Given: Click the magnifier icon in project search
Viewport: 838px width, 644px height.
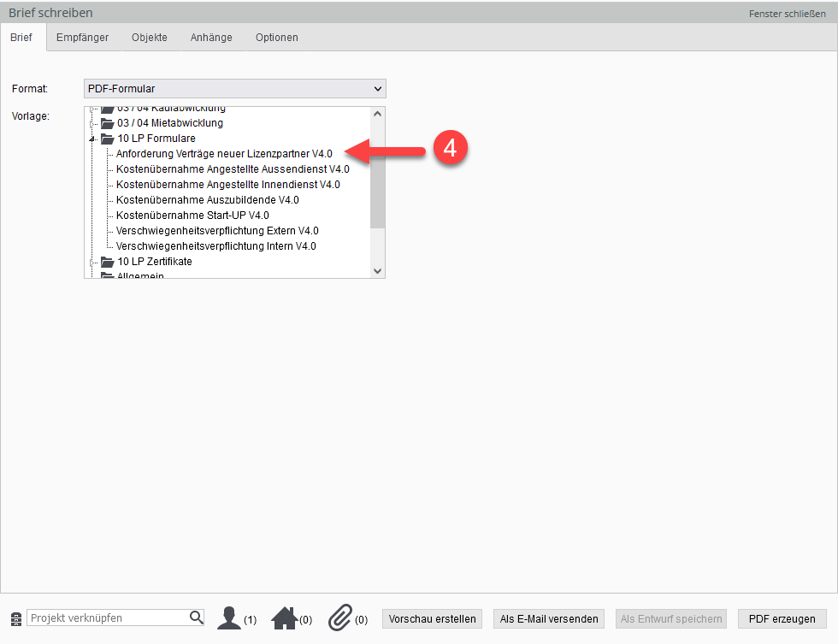Looking at the screenshot, I should tap(196, 617).
